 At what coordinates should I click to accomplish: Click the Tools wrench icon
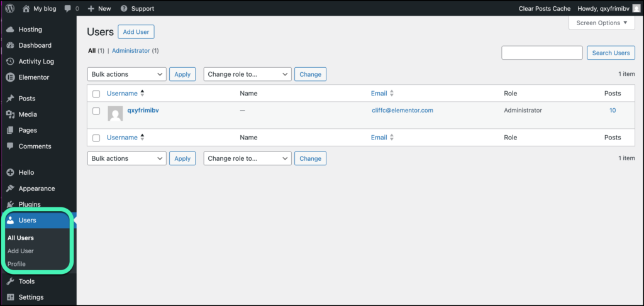click(10, 281)
